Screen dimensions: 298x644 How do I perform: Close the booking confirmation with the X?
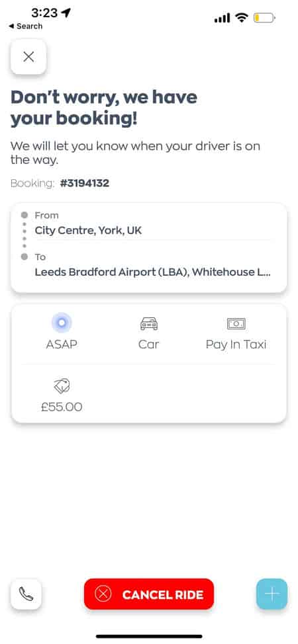click(x=28, y=57)
